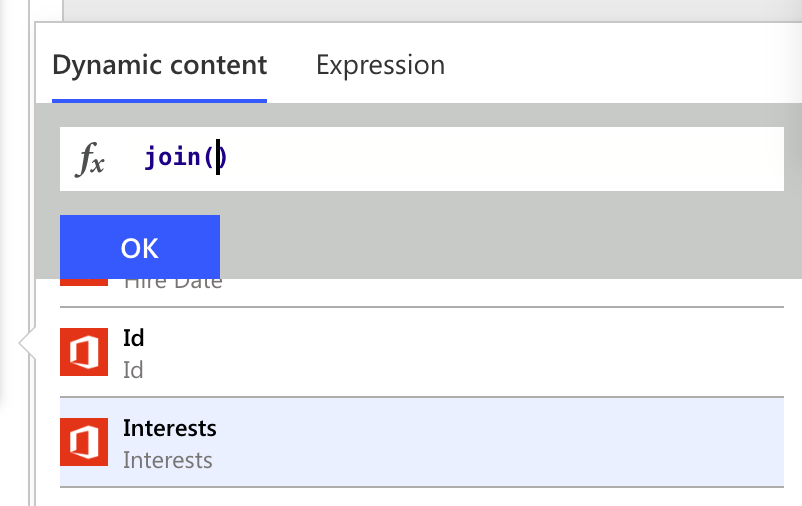This screenshot has width=802, height=506.
Task: Click the gray Interests description text
Action: [167, 461]
